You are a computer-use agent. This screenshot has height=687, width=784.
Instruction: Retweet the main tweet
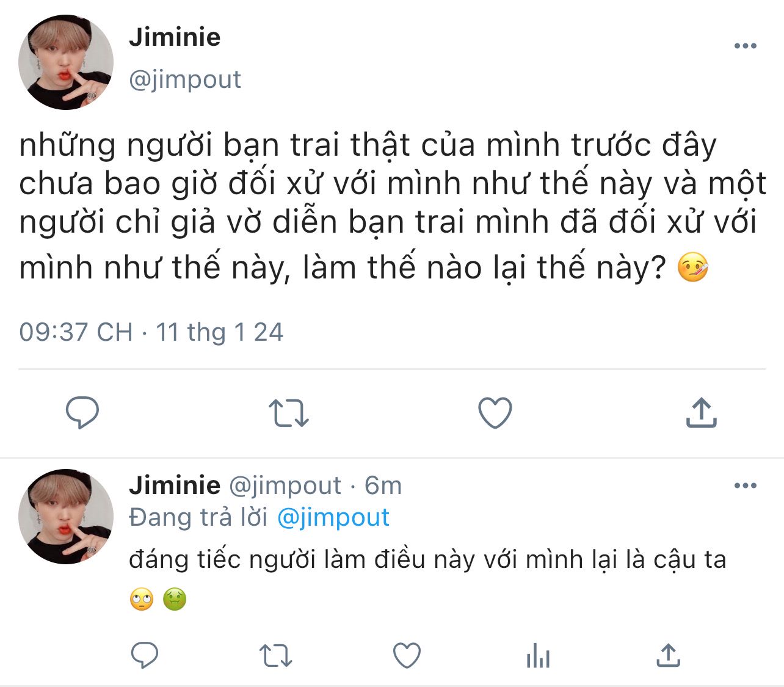[288, 413]
